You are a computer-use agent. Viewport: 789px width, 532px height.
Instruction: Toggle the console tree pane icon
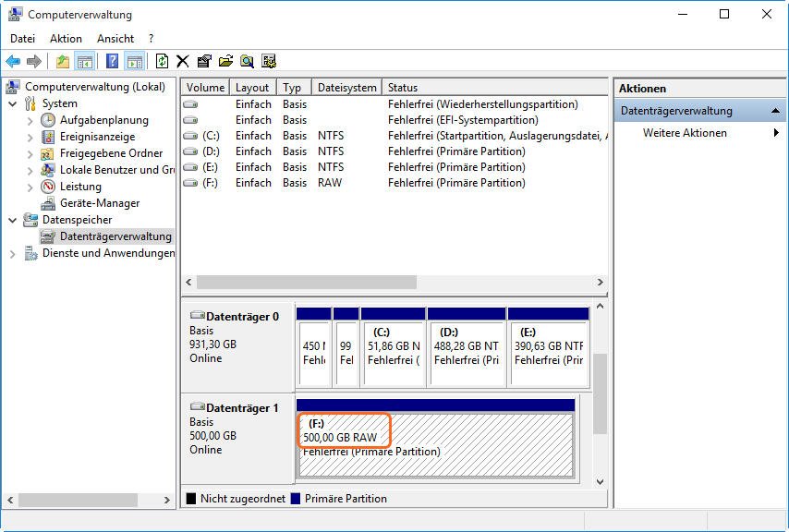pos(85,62)
